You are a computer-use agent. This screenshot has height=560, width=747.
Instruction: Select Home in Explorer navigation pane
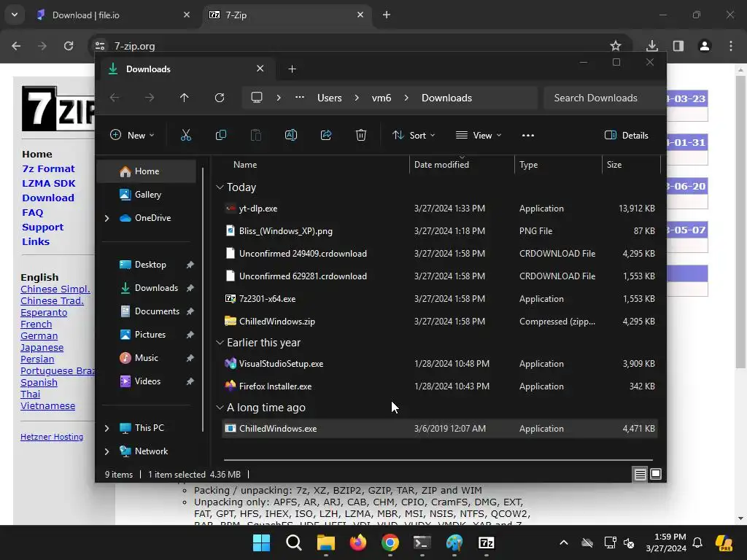[x=146, y=171]
